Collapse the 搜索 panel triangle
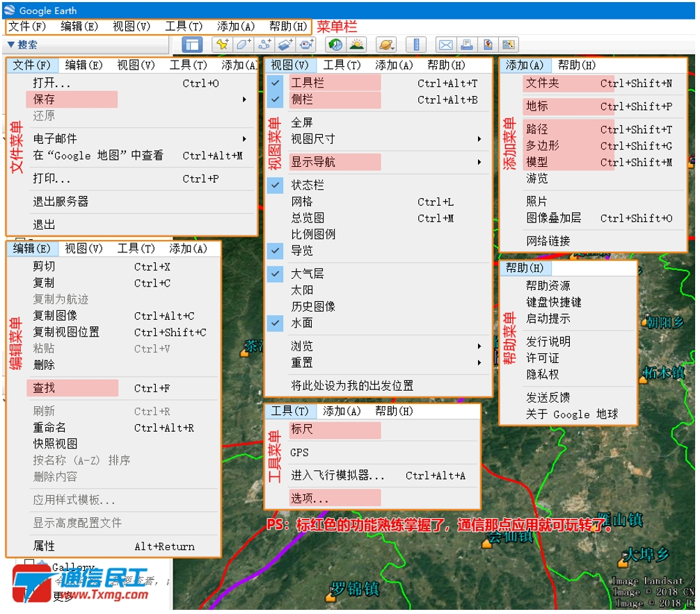The width and height of the screenshot is (700, 614). [x=11, y=45]
